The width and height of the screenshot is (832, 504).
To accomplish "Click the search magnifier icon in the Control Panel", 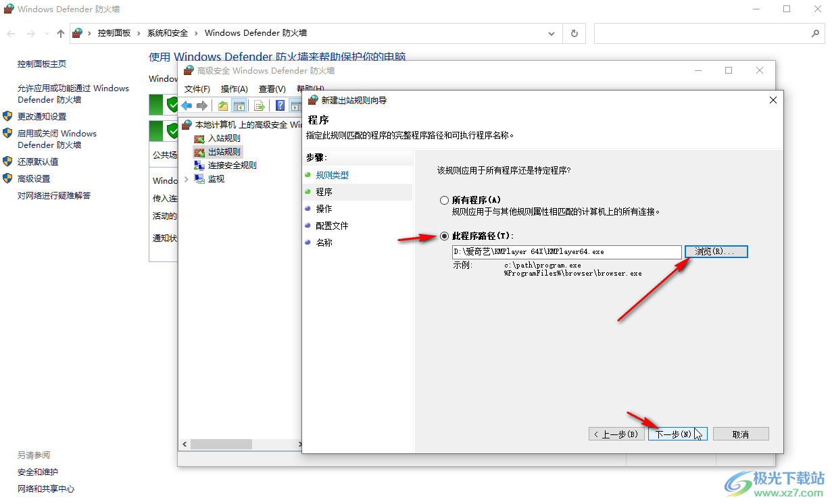I will [x=815, y=33].
